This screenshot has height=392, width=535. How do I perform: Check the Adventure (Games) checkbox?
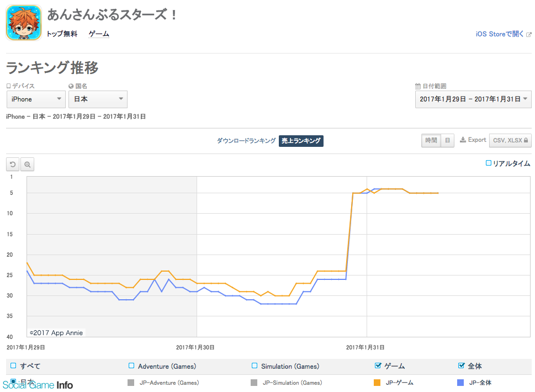pyautogui.click(x=131, y=365)
